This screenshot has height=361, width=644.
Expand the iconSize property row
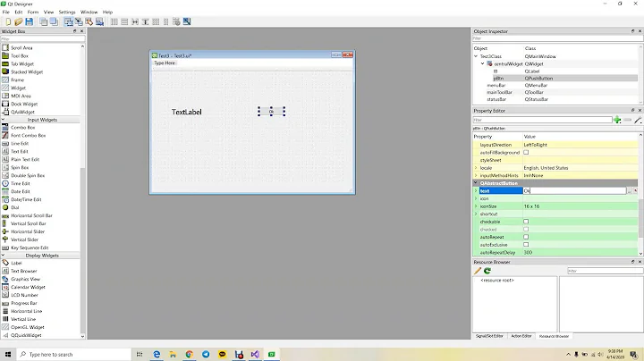[x=476, y=206]
